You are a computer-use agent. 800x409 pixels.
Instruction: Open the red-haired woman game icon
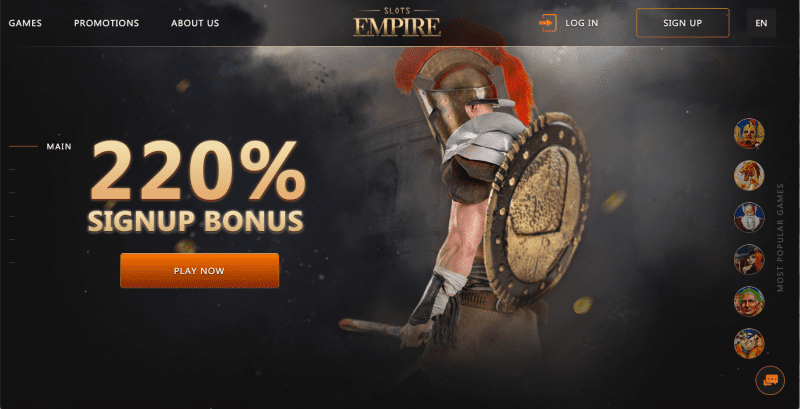tap(749, 260)
